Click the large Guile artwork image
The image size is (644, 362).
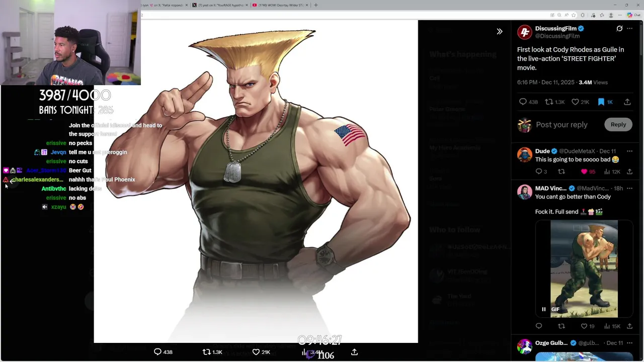[x=256, y=181]
